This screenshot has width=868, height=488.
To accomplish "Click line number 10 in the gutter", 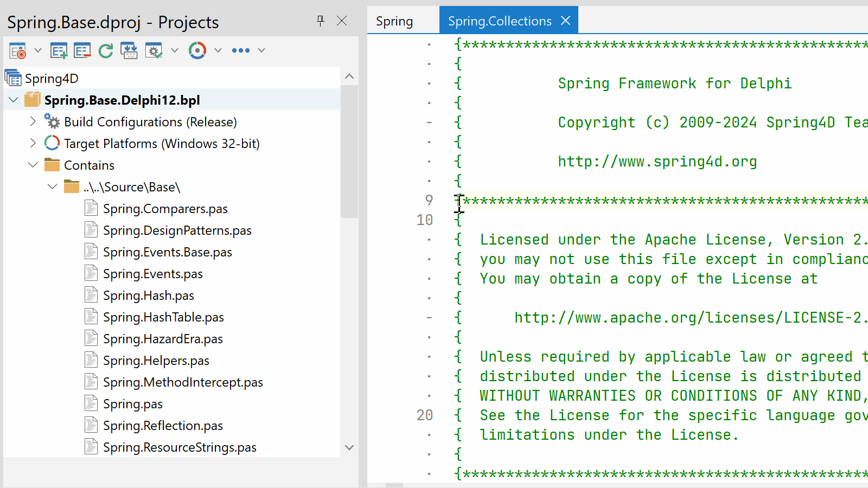I will [425, 220].
